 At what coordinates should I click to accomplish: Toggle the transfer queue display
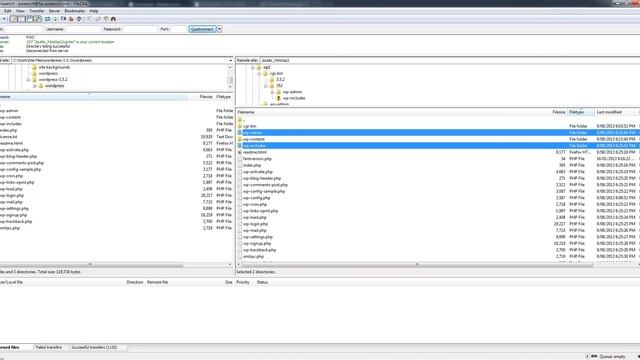(x=38, y=19)
